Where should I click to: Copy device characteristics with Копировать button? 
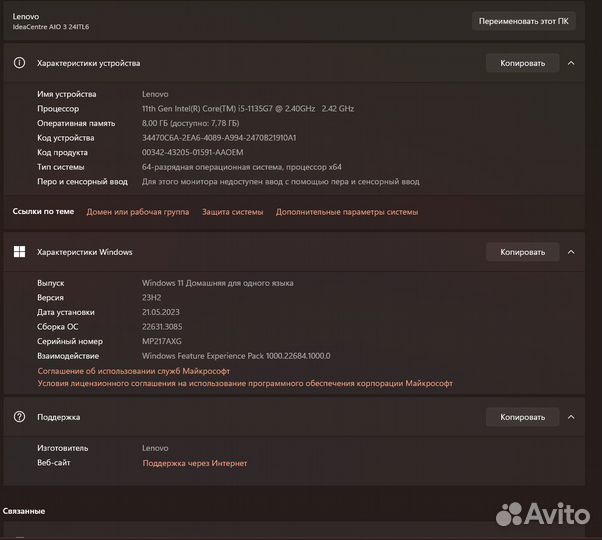[523, 63]
